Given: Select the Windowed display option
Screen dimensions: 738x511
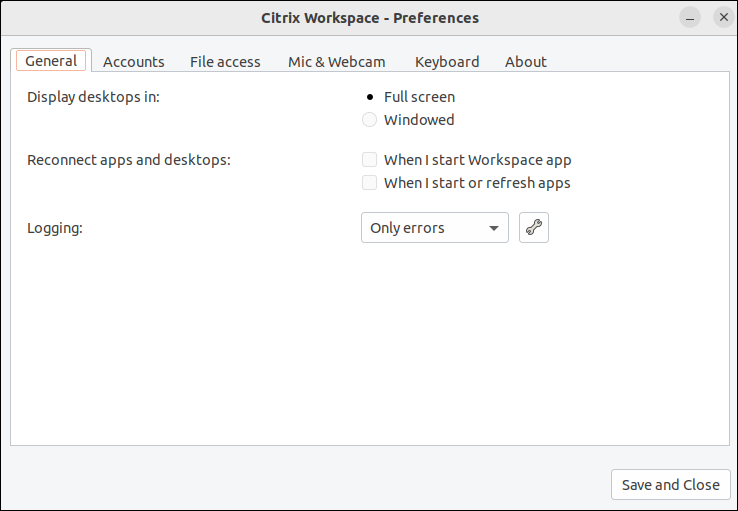Looking at the screenshot, I should point(369,120).
